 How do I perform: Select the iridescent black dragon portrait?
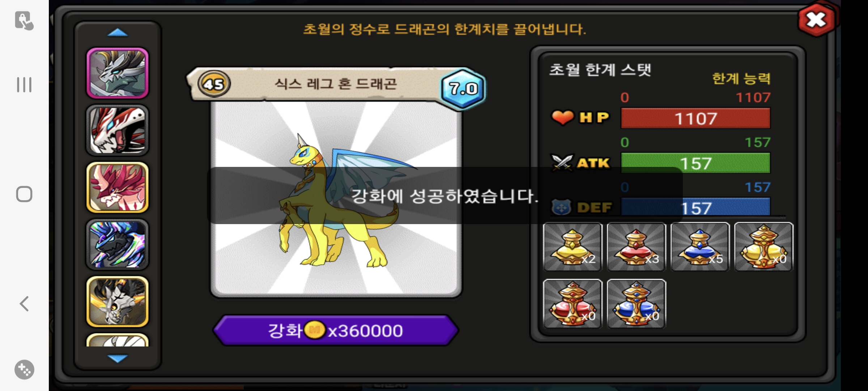point(118,244)
